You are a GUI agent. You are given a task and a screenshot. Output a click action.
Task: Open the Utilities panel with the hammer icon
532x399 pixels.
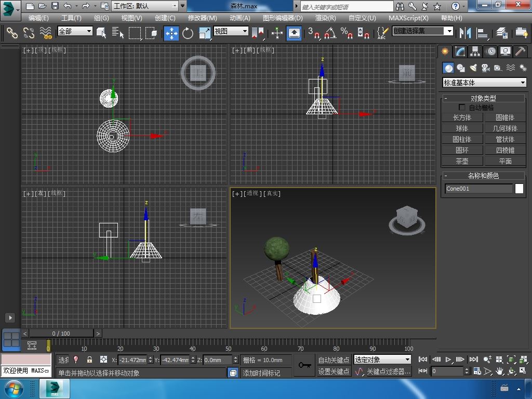pyautogui.click(x=520, y=51)
